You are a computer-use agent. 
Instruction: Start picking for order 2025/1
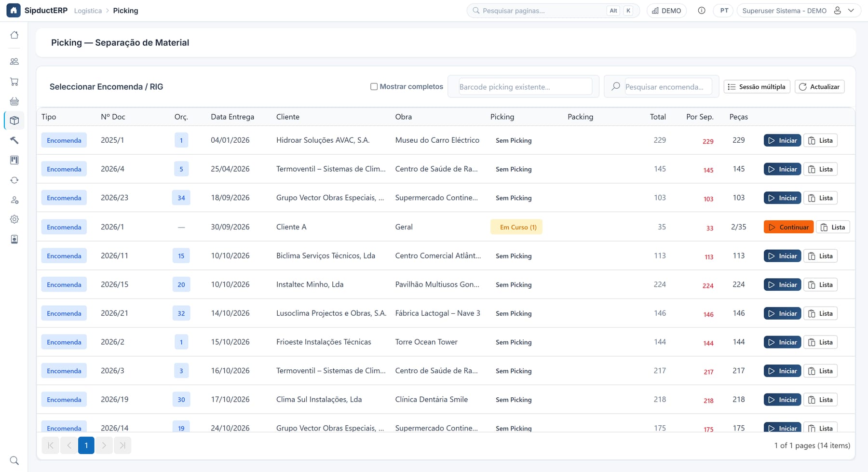pyautogui.click(x=782, y=140)
